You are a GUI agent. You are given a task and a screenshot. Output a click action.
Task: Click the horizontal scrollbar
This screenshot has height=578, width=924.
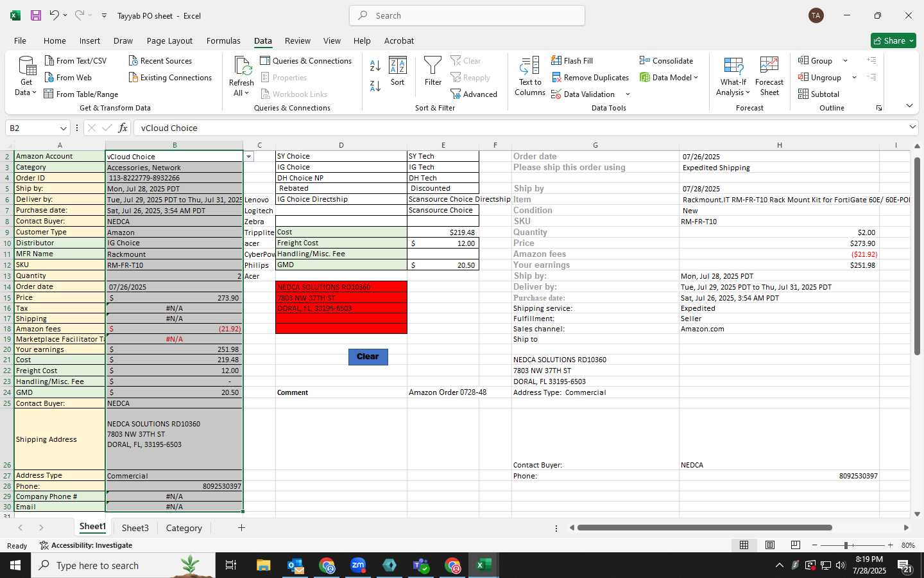tap(705, 528)
